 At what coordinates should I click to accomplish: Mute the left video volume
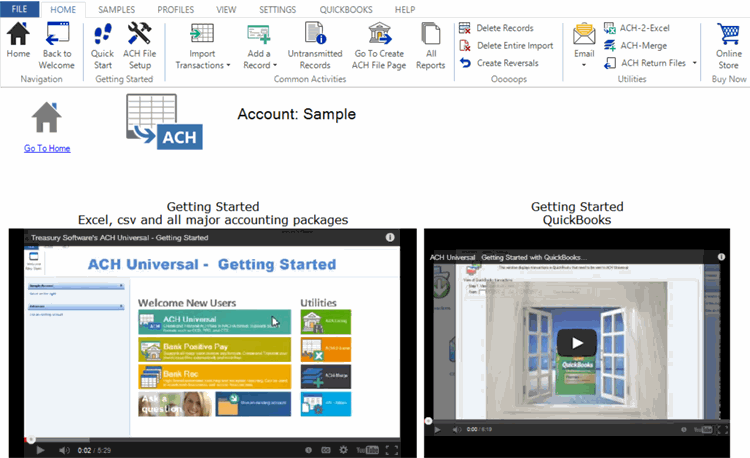pos(65,450)
